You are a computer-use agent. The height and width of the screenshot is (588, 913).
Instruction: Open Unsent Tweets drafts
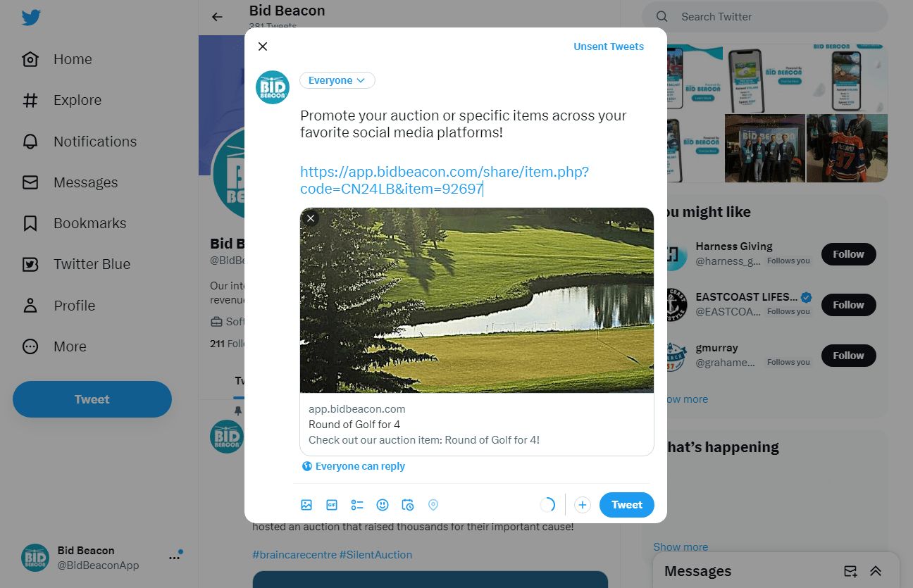click(x=609, y=46)
